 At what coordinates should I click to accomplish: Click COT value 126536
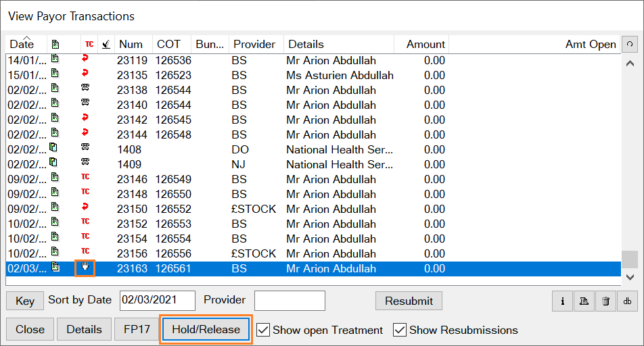pos(173,60)
